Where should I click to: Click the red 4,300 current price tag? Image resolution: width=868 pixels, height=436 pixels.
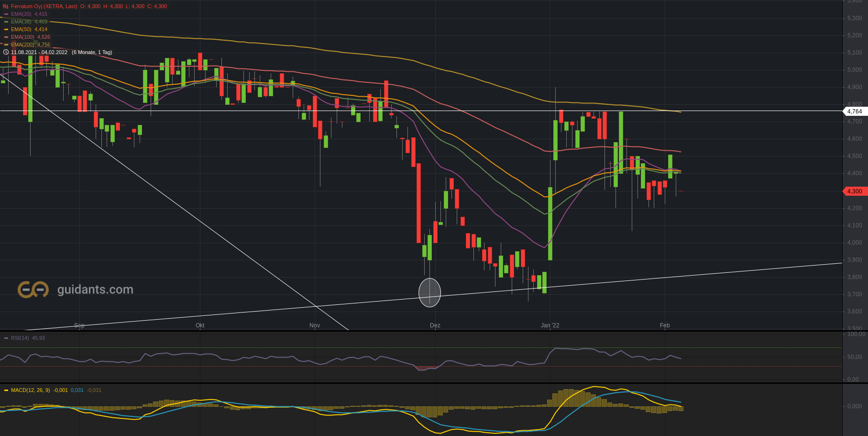854,191
